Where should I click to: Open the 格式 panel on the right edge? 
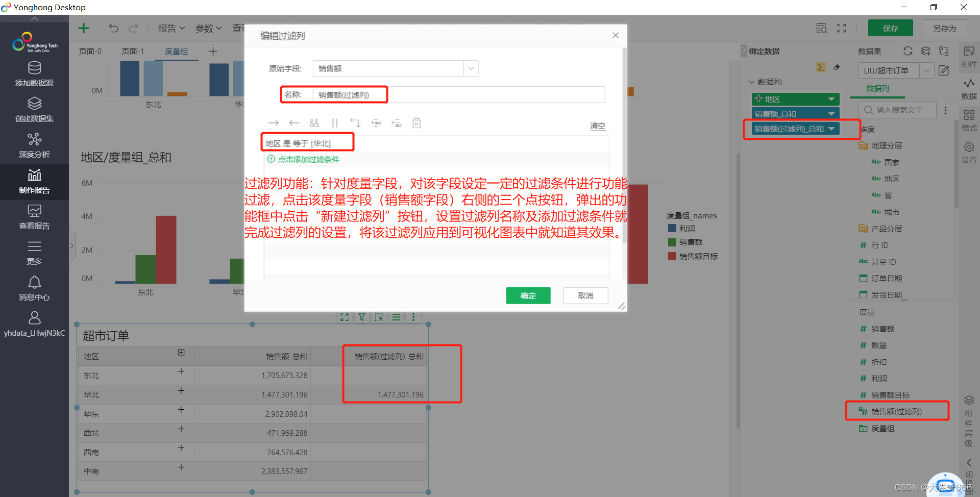tap(969, 120)
